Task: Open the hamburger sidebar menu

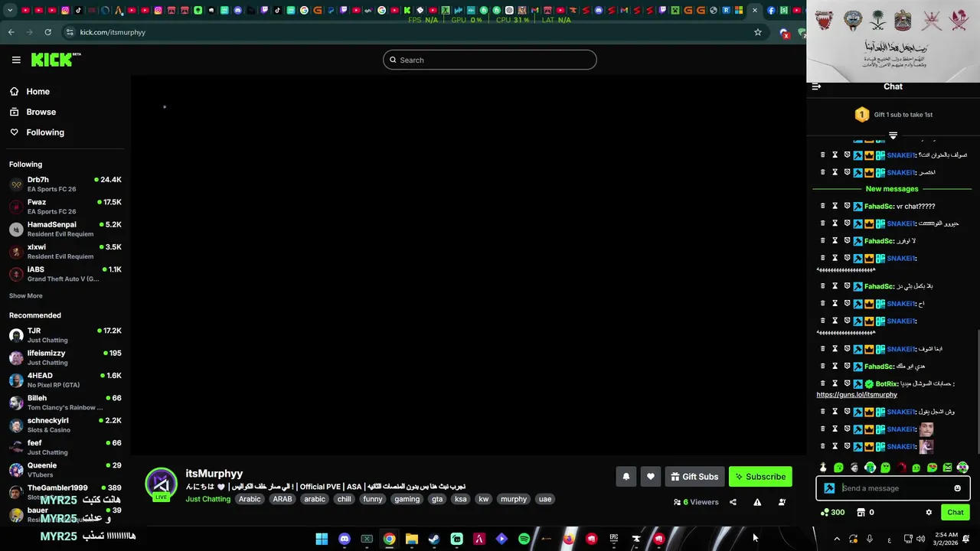Action: (x=16, y=60)
